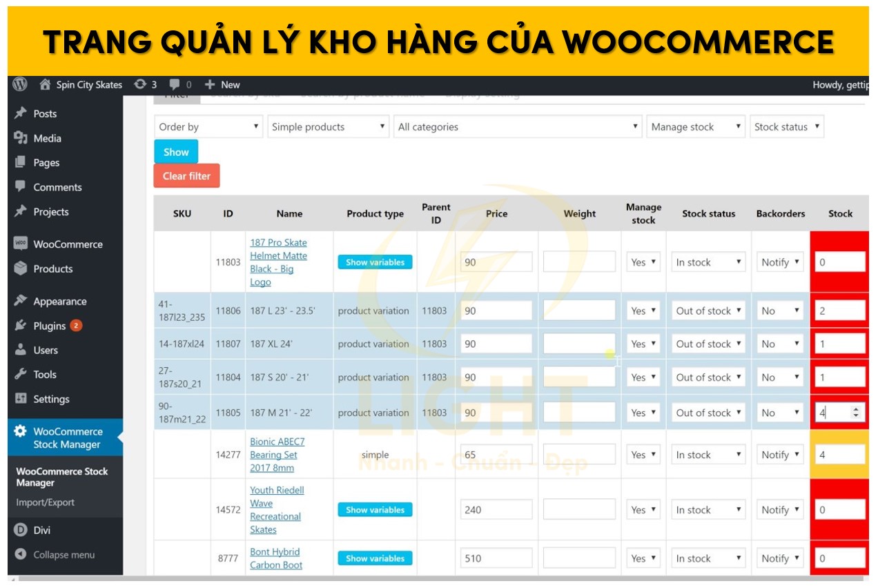Screen dimensions: 878x588
Task: Click the Posts pin icon in sidebar
Action: pyautogui.click(x=21, y=113)
